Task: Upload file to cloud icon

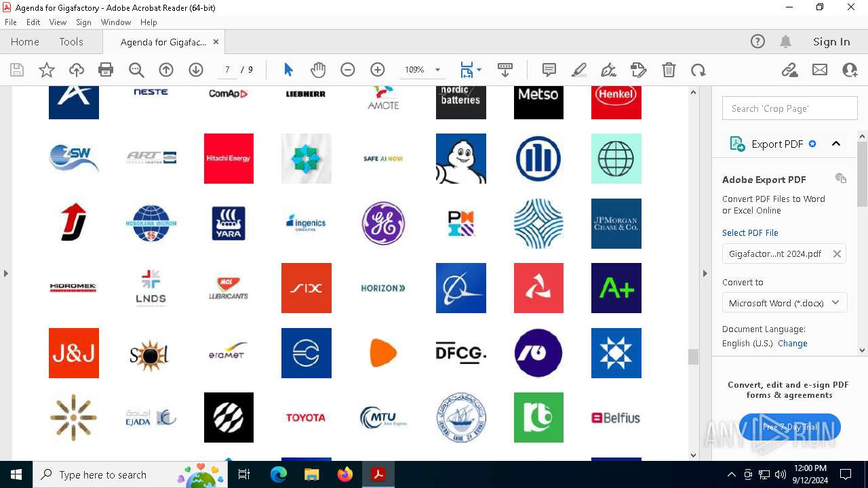Action: (x=77, y=70)
